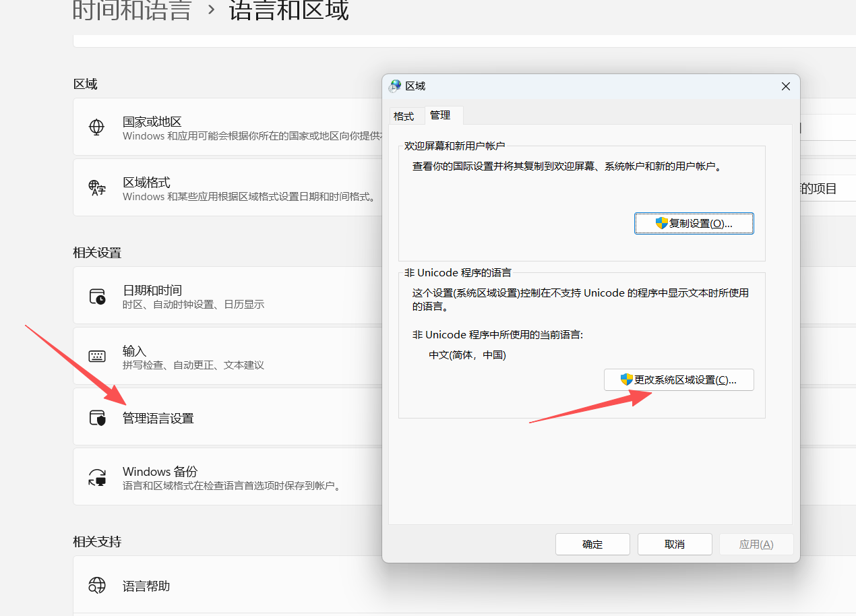Screen dimensions: 856x616
Task: Click the keyboard icon next to 输入
Action: click(x=97, y=357)
